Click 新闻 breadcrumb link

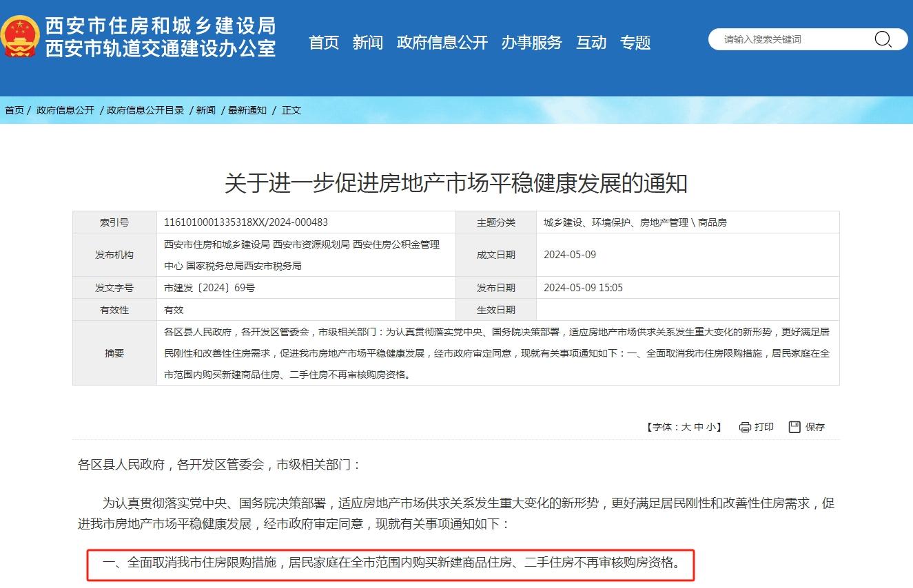(206, 110)
